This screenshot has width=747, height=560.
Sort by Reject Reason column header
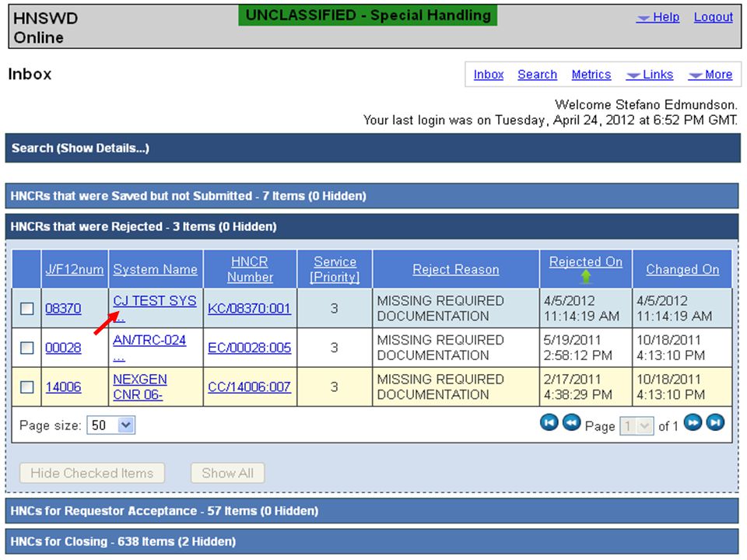click(x=456, y=270)
